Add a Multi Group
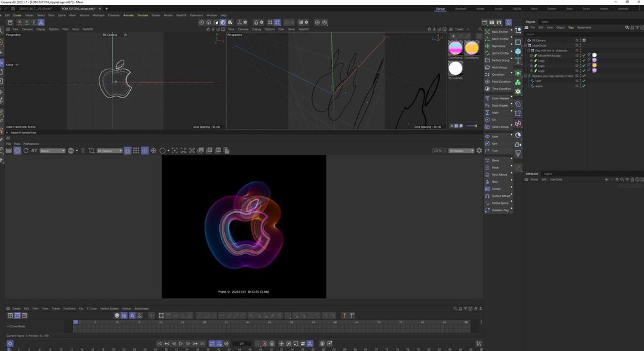644x351 pixels. point(498,67)
